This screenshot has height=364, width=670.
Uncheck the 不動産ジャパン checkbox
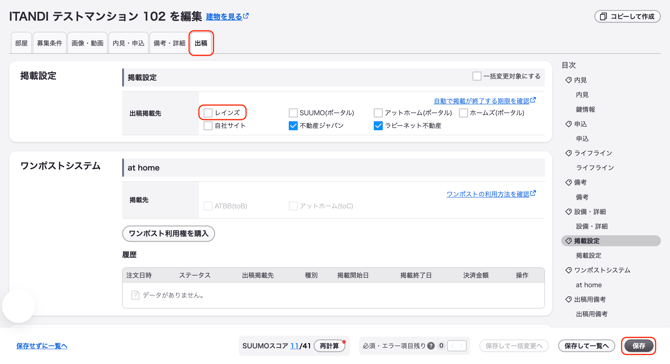pos(293,126)
